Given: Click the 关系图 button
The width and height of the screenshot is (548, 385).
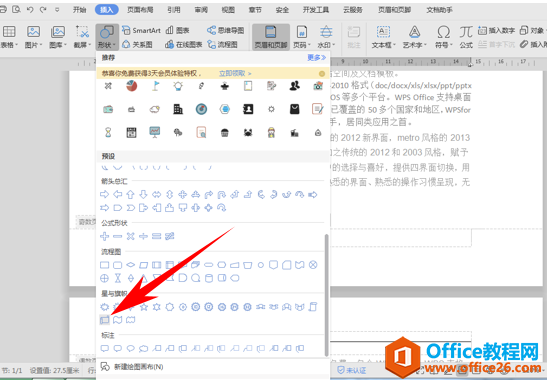Looking at the screenshot, I should [137, 44].
